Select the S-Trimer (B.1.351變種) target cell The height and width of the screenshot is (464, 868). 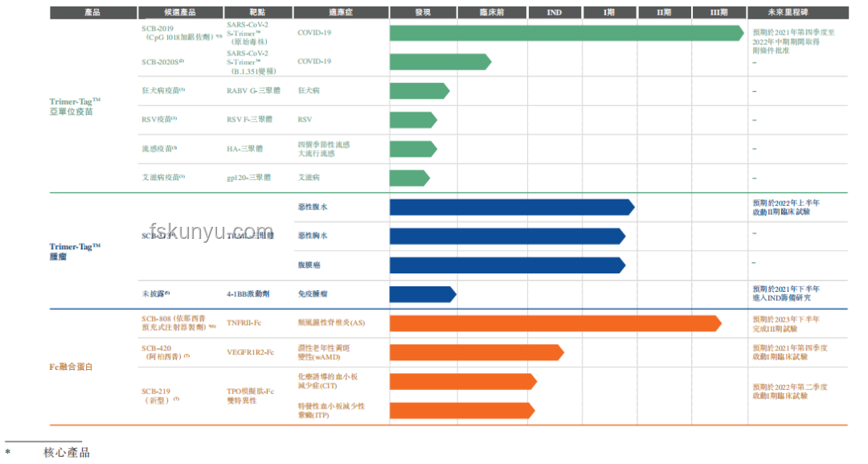point(252,62)
